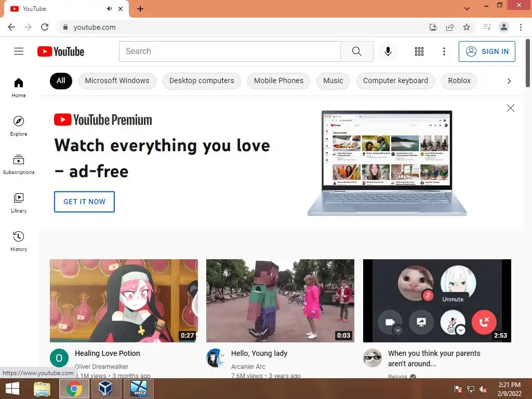Click When you think your parents title
Viewport: 532px width, 399px height.
tap(434, 358)
